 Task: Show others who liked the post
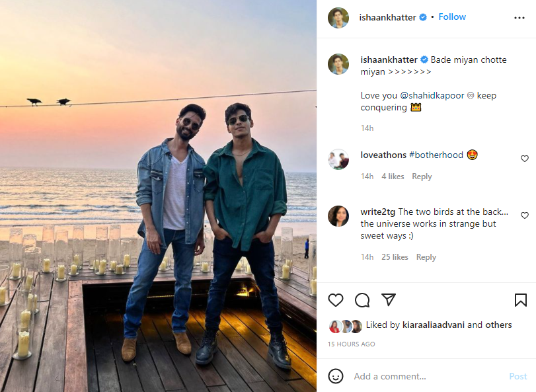click(498, 325)
